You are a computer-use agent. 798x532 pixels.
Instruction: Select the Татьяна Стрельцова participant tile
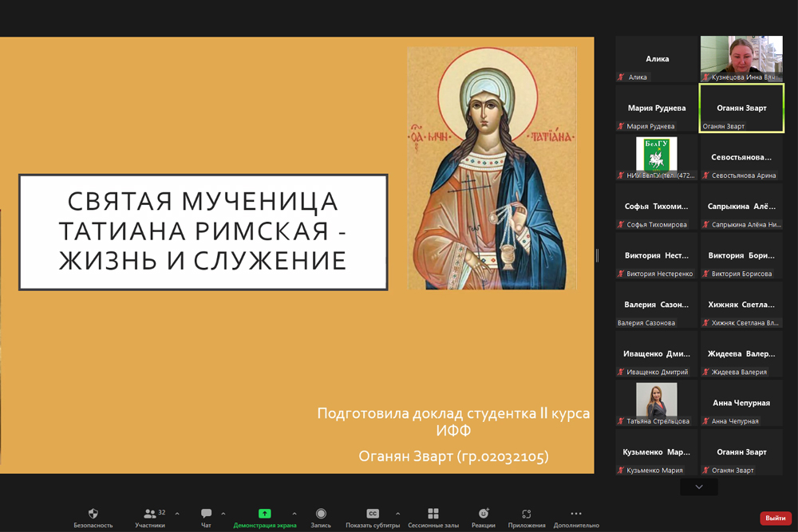click(656, 404)
